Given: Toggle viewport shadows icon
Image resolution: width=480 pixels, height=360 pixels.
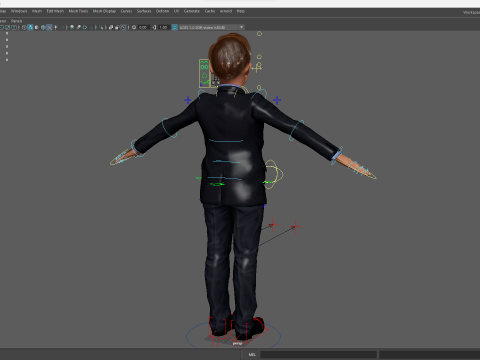Looking at the screenshot, I should tap(62, 27).
